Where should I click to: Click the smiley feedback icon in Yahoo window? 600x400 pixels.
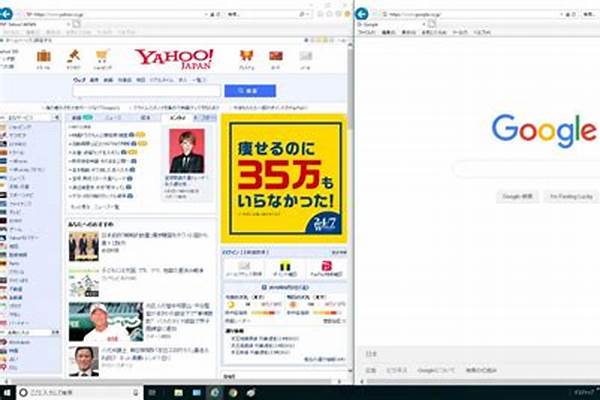(347, 14)
